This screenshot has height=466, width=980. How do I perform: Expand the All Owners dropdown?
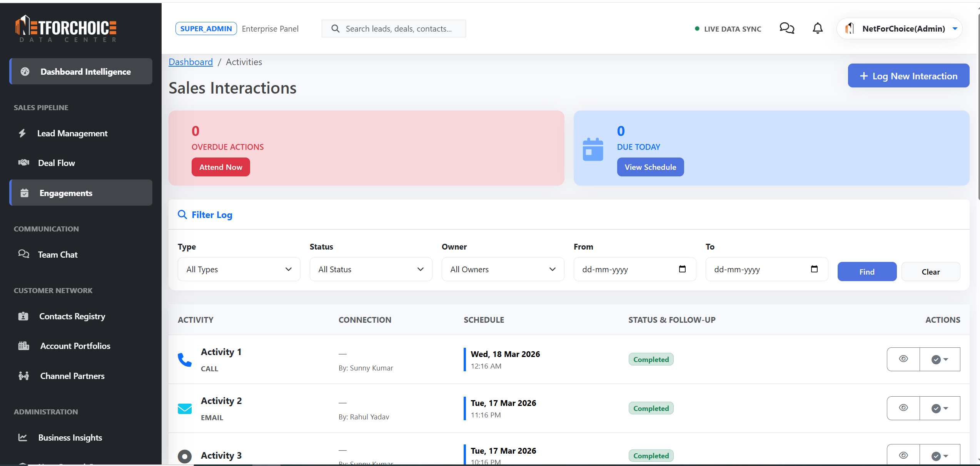pos(503,269)
